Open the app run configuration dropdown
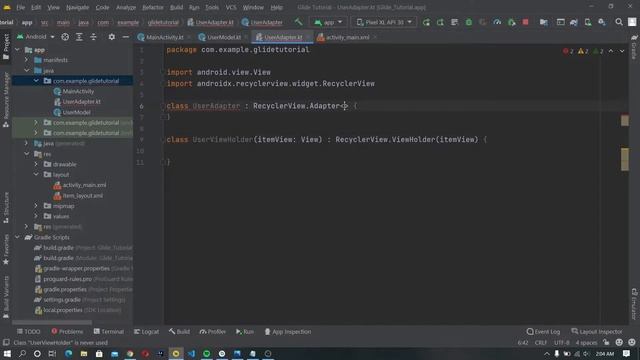The image size is (640, 360). [328, 22]
